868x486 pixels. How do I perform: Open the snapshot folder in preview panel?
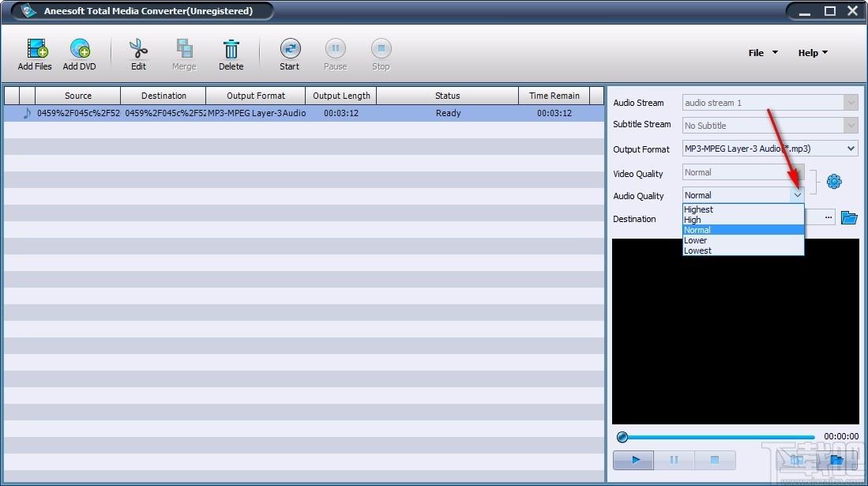tap(837, 460)
